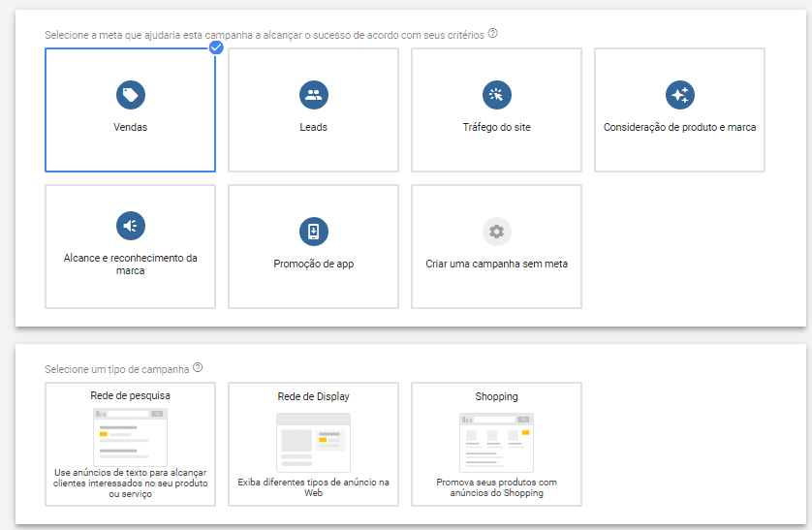Click the Vendas goal text label
The width and height of the screenshot is (812, 530).
click(x=130, y=127)
